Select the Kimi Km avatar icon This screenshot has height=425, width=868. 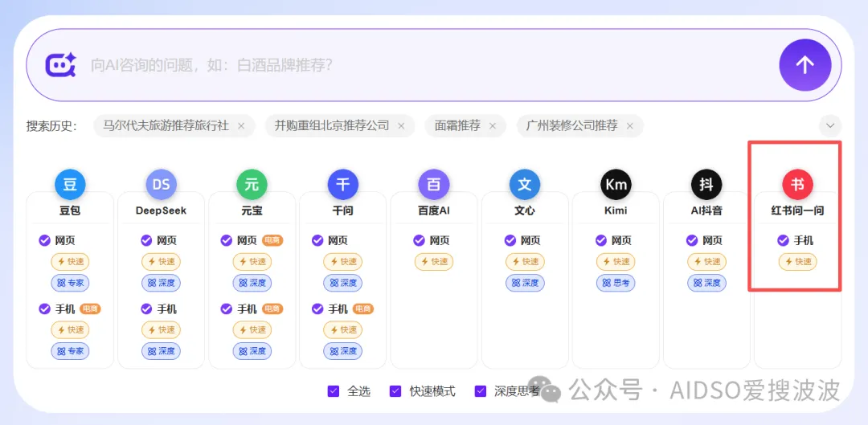point(616,184)
